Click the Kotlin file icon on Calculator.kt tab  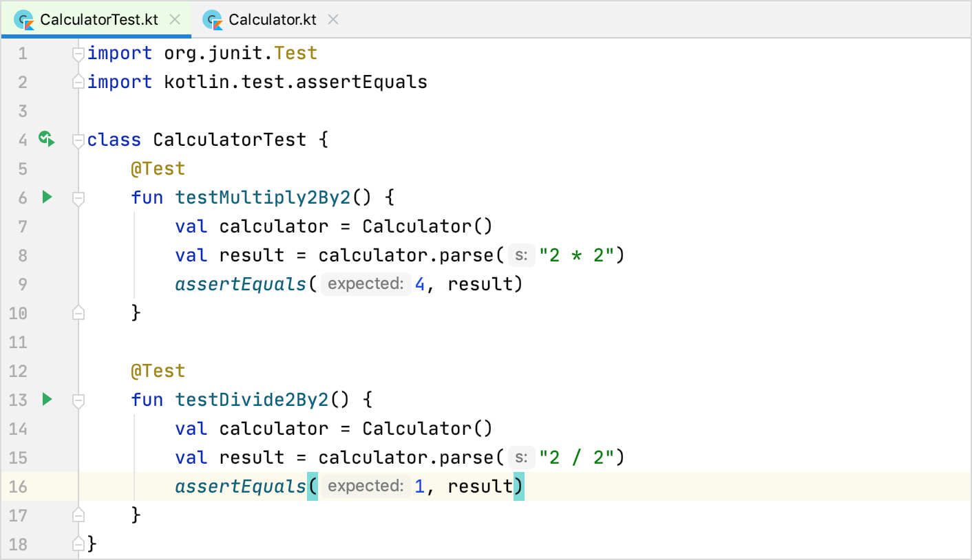[x=213, y=19]
